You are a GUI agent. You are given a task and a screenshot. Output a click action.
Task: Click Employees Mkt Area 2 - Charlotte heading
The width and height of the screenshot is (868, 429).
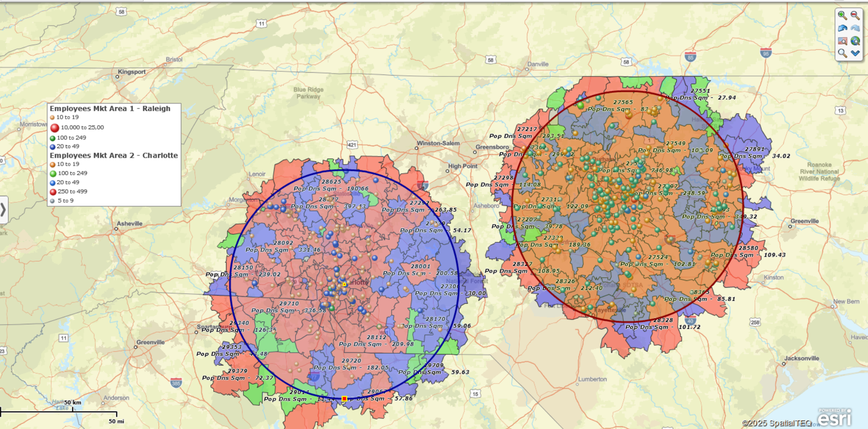[113, 155]
